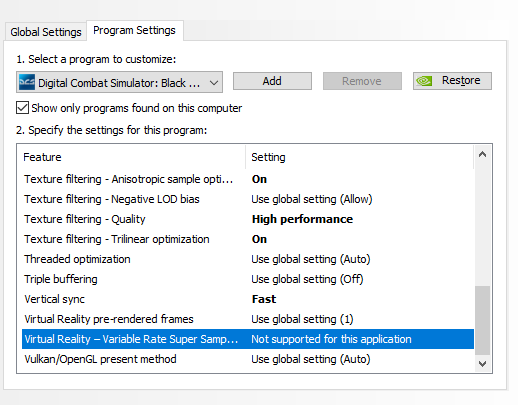
Task: Select Virtual Reality pre-rendered frames row
Action: tap(248, 319)
